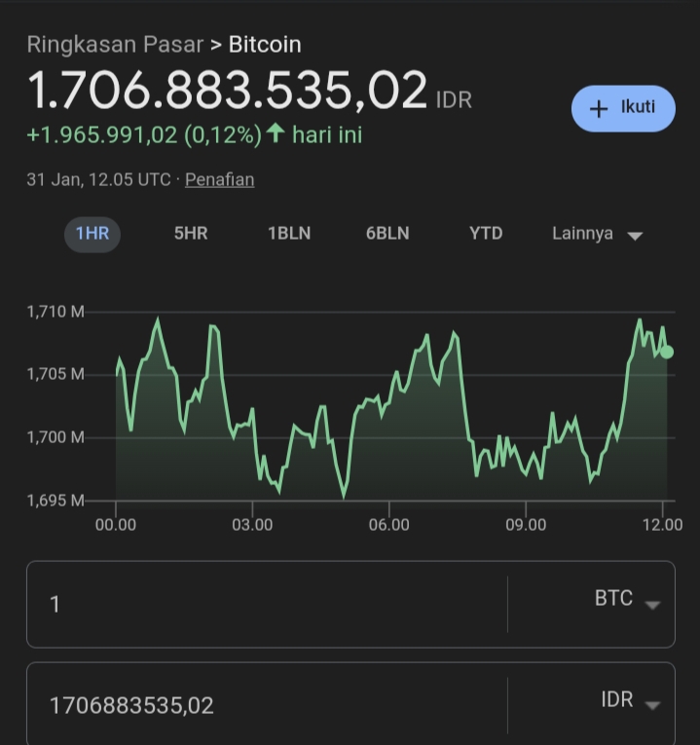Select the 6BLN chart range
700x745 pixels.
(387, 234)
